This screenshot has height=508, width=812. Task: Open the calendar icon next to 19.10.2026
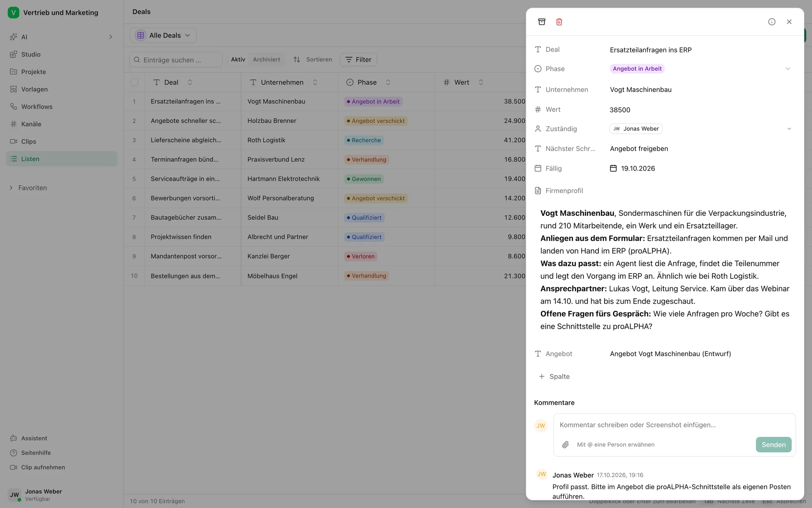(x=613, y=168)
